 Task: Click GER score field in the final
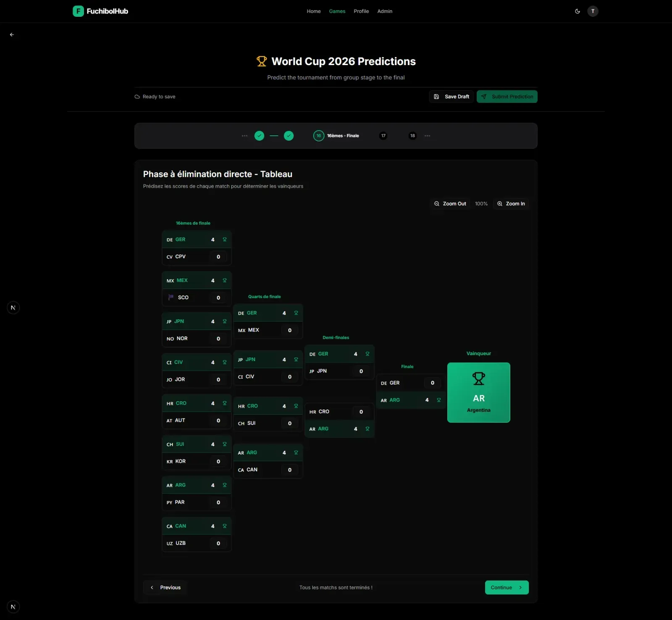point(432,383)
